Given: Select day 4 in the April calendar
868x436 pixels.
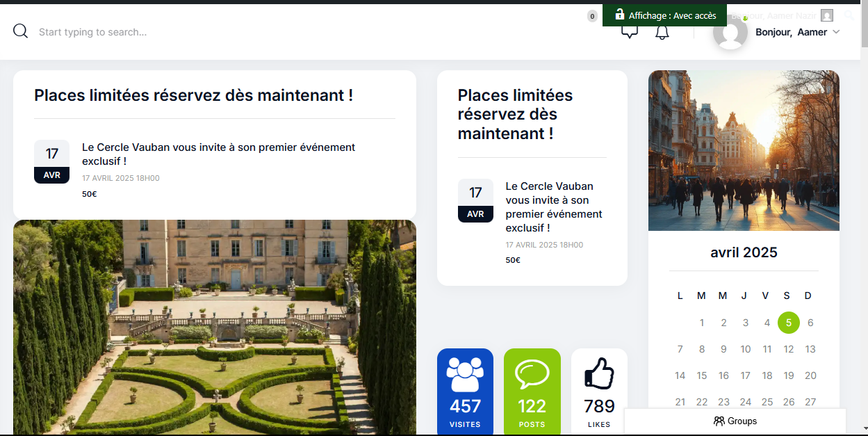Looking at the screenshot, I should click(767, 323).
